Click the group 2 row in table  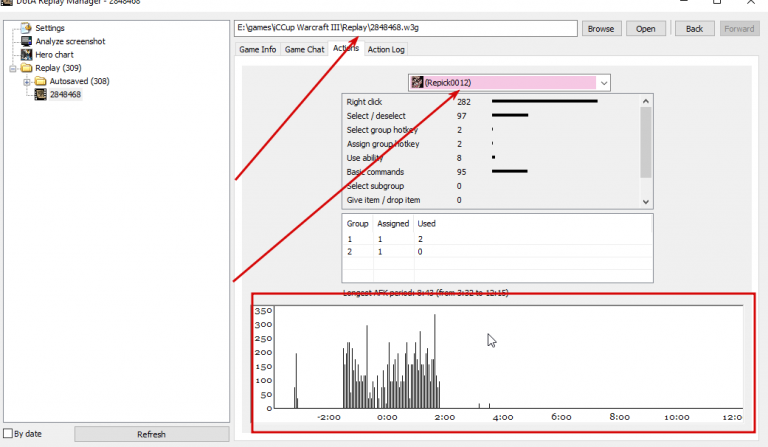click(497, 252)
